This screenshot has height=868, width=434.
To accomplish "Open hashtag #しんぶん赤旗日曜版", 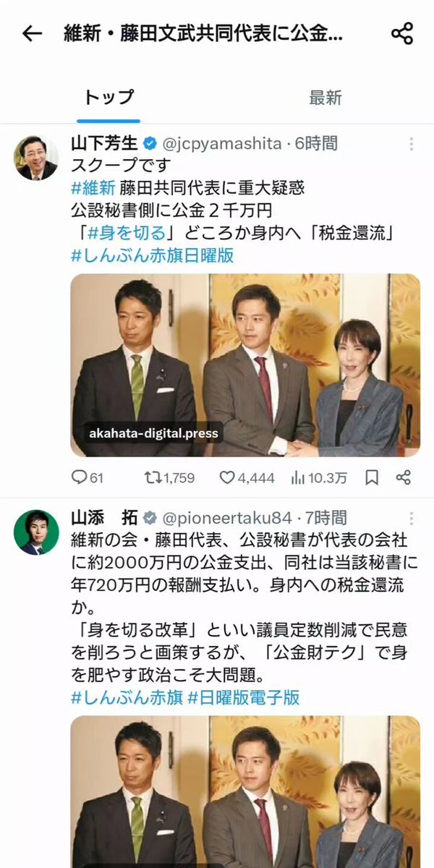I will point(152,256).
